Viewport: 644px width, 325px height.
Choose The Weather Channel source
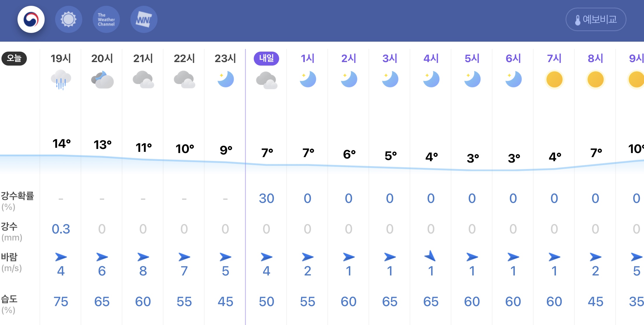point(106,20)
